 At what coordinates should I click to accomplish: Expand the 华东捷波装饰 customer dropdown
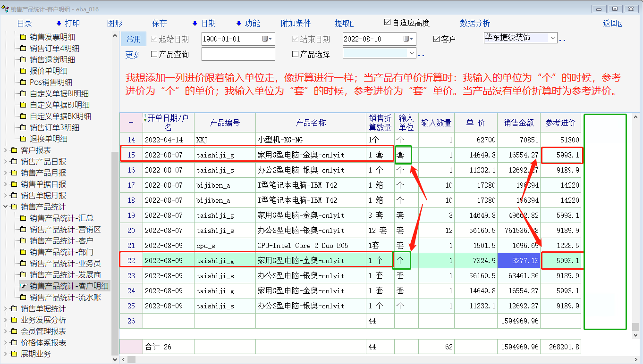(x=553, y=38)
